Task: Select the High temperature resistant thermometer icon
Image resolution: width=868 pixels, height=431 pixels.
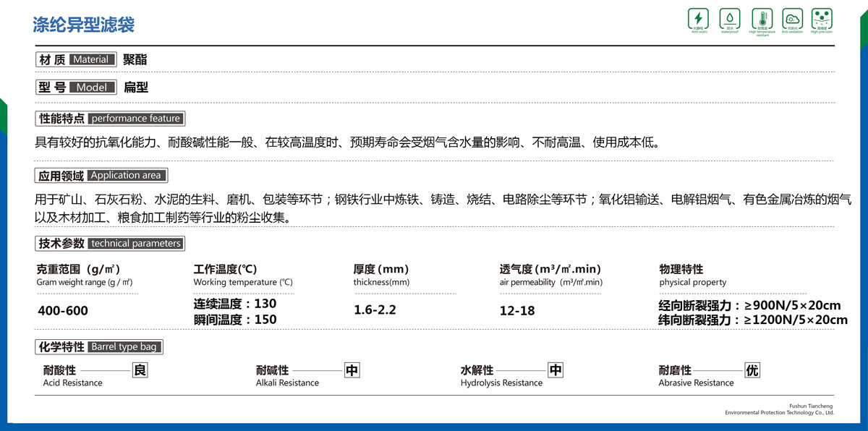Action: [x=762, y=19]
